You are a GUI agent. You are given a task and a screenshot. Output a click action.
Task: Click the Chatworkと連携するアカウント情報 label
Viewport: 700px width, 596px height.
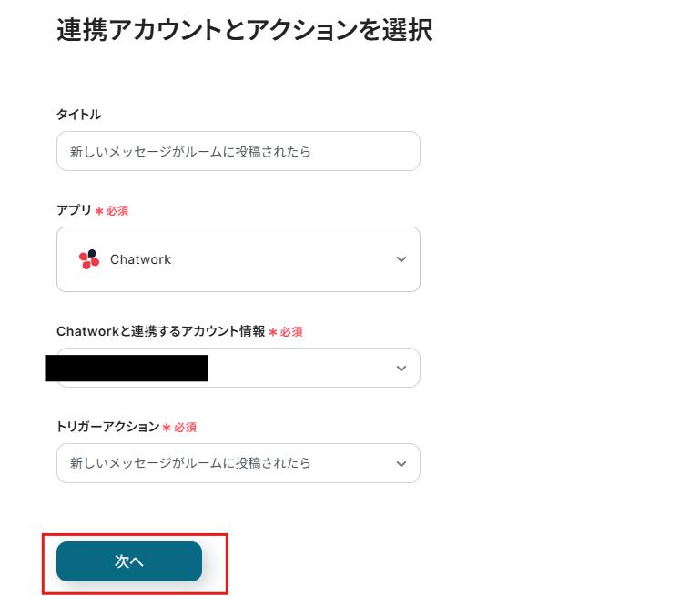(x=160, y=331)
